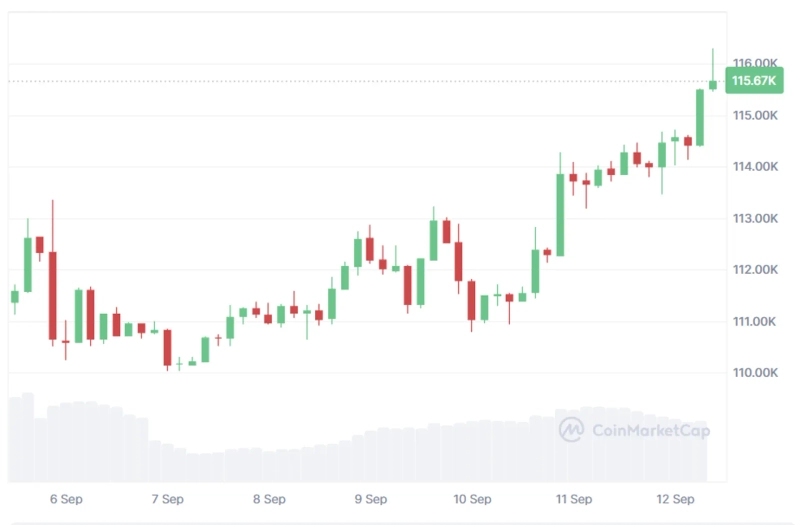Viewport: 800px width, 525px height.
Task: Select the 114.00K price axis label
Action: tap(755, 167)
